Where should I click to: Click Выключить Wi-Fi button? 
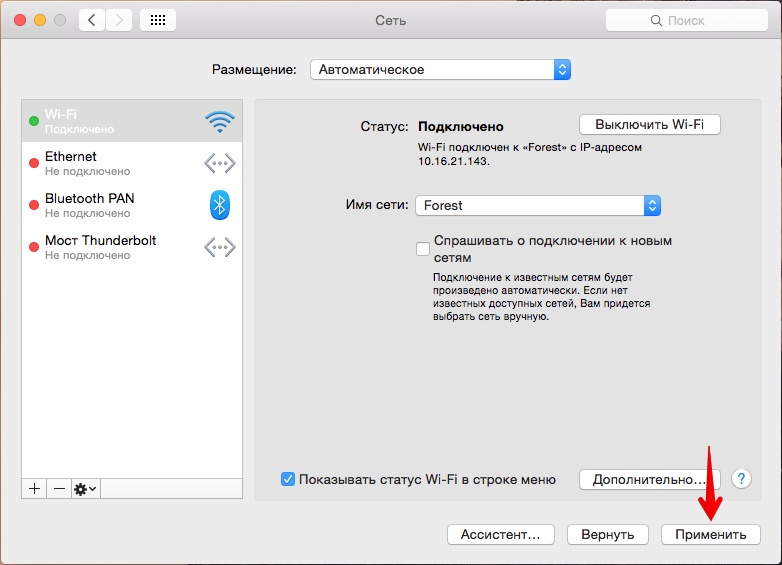pos(649,125)
